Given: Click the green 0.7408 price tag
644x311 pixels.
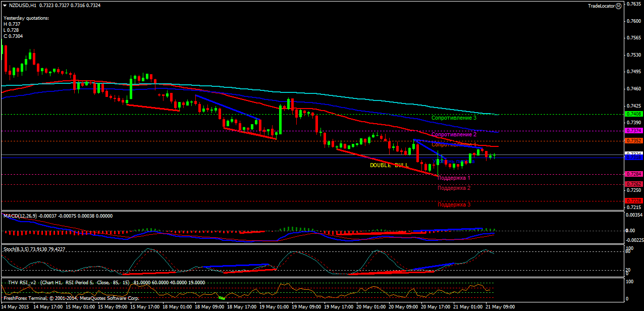Looking at the screenshot, I should point(633,114).
